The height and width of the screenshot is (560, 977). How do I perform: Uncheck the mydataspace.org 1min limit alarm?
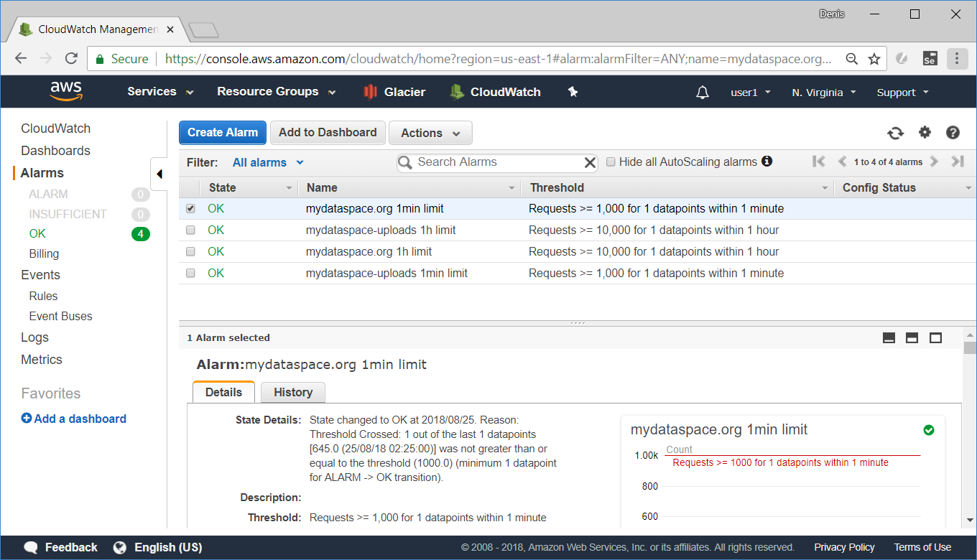click(190, 208)
